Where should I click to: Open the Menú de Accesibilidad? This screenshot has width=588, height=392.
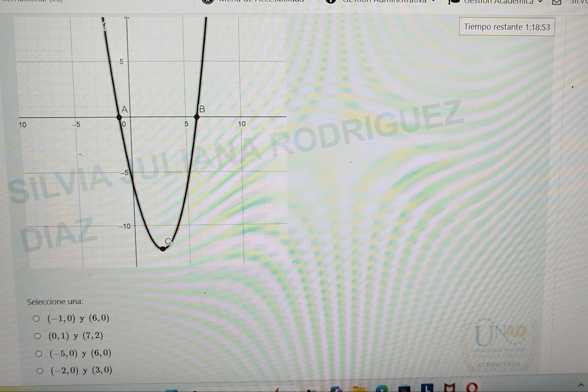point(262,2)
